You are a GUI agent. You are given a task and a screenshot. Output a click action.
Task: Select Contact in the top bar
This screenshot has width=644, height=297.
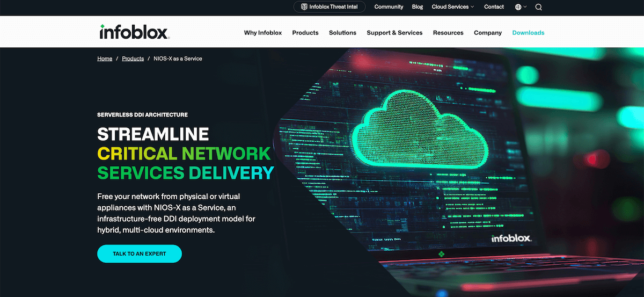[x=494, y=7]
